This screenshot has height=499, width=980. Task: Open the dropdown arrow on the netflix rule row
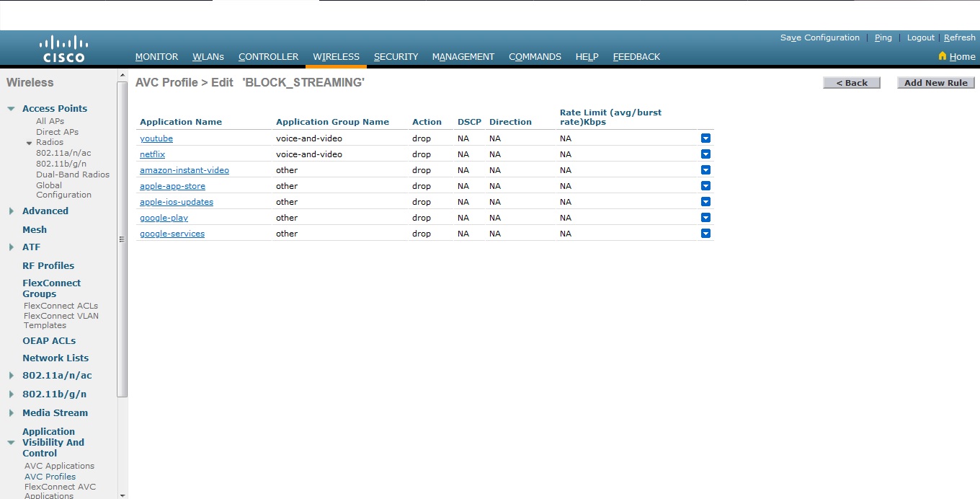[x=705, y=154]
